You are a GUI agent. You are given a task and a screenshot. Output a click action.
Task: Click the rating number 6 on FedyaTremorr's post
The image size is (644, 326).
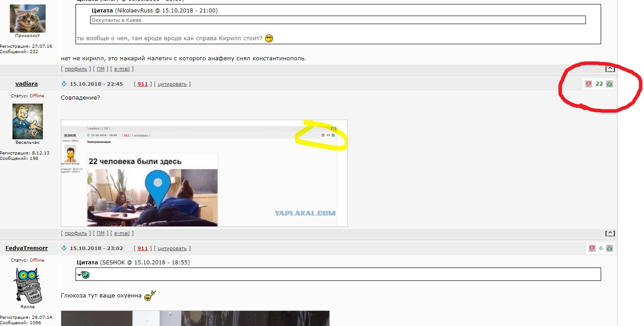tap(601, 248)
